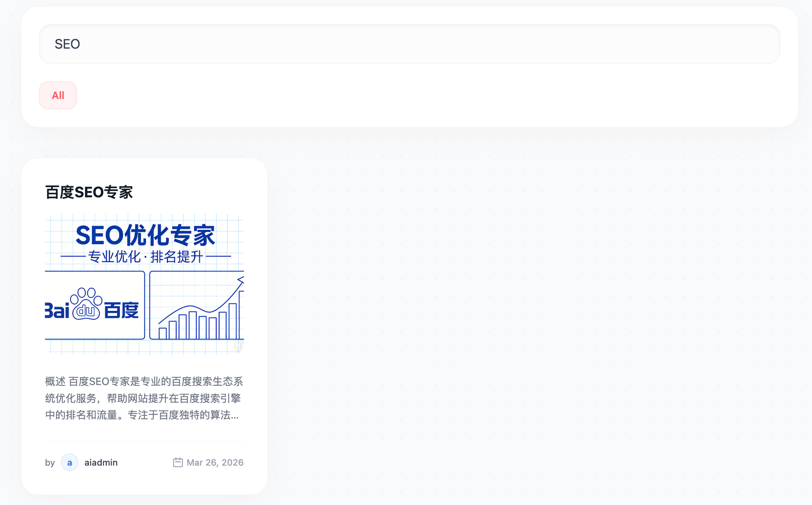Click the tallest bar in the chart

241,314
